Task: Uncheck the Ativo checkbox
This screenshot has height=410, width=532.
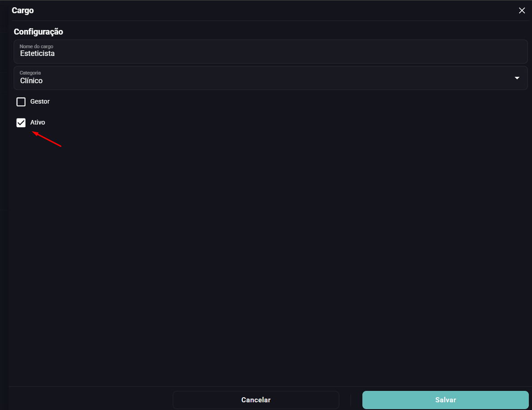Action: [21, 122]
